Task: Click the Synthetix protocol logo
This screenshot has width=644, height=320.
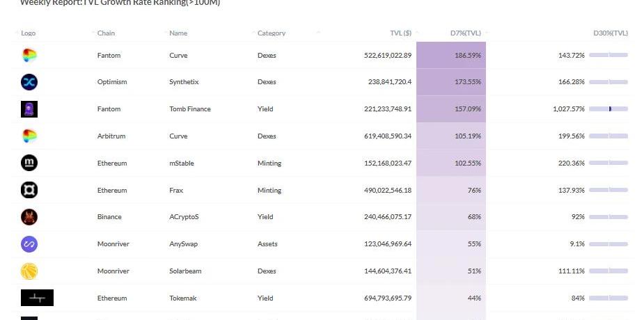Action: (29, 82)
